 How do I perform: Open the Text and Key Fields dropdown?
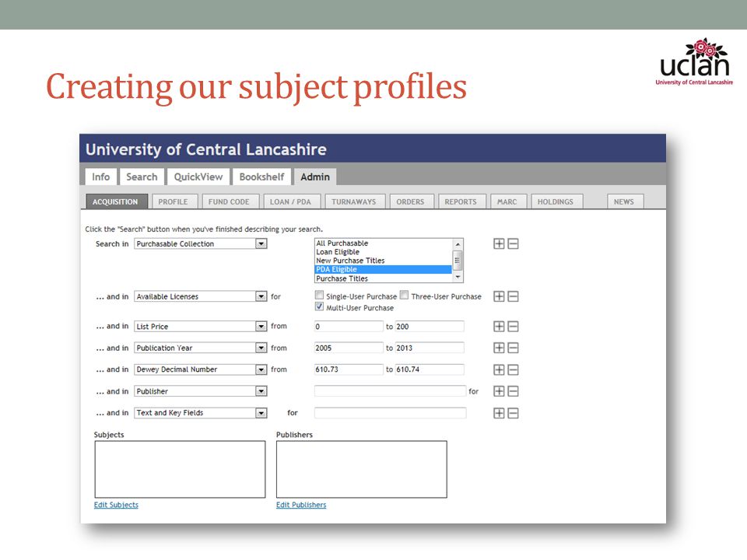pyautogui.click(x=201, y=413)
